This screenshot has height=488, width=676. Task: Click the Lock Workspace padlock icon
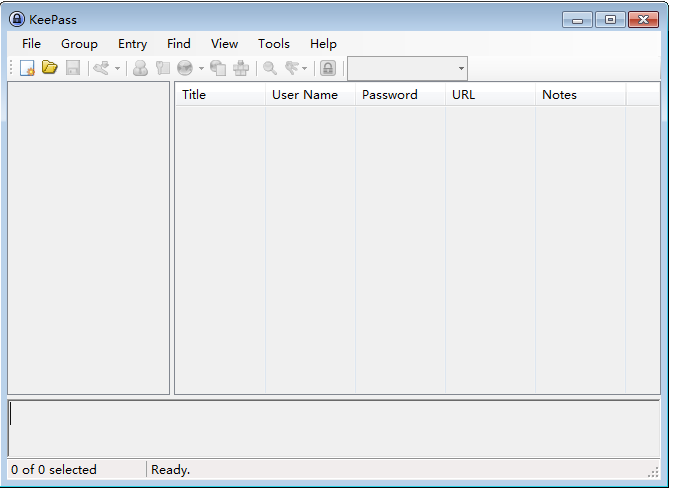[x=328, y=68]
